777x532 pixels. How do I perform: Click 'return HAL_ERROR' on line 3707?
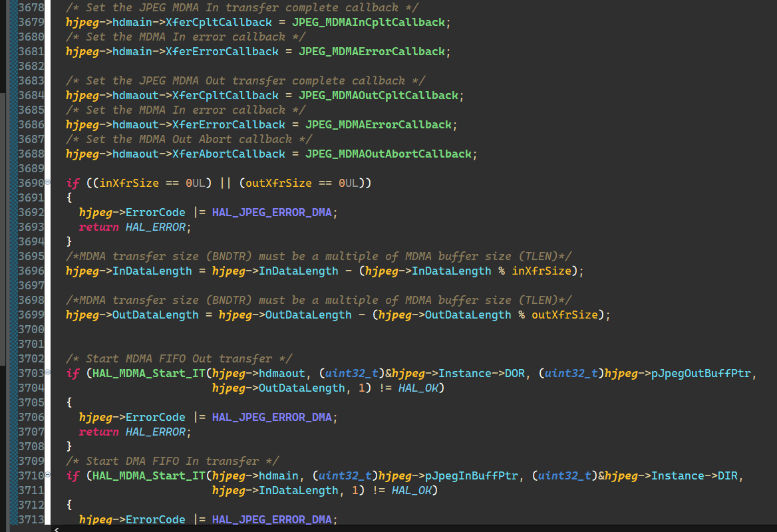[x=132, y=432]
